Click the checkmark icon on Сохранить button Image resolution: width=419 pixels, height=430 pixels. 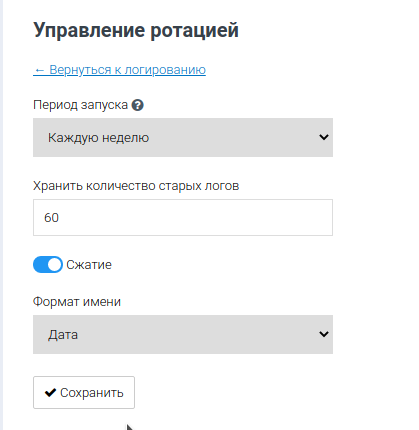(x=50, y=393)
